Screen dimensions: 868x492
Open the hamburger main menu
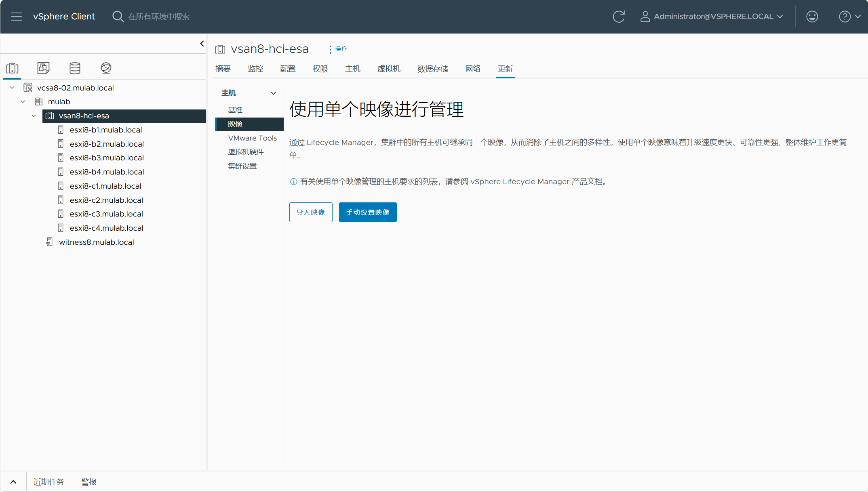point(17,17)
